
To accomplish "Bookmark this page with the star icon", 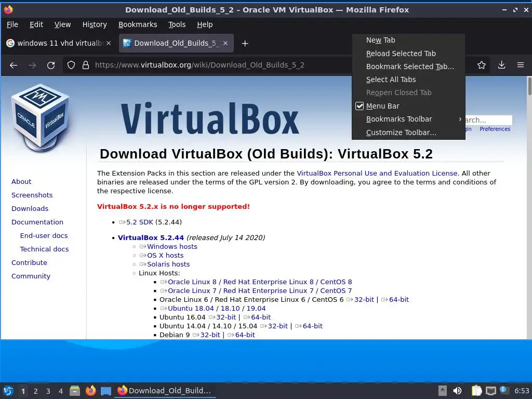I will click(x=482, y=65).
